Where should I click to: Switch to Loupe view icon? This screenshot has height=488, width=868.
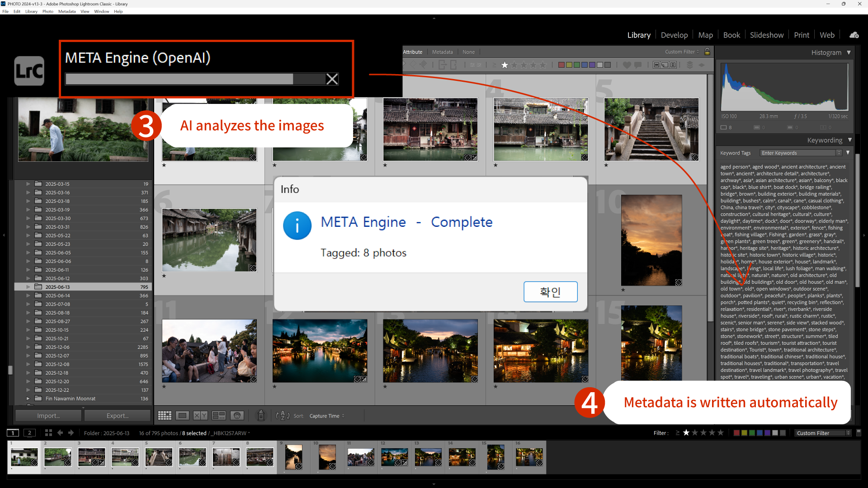183,416
